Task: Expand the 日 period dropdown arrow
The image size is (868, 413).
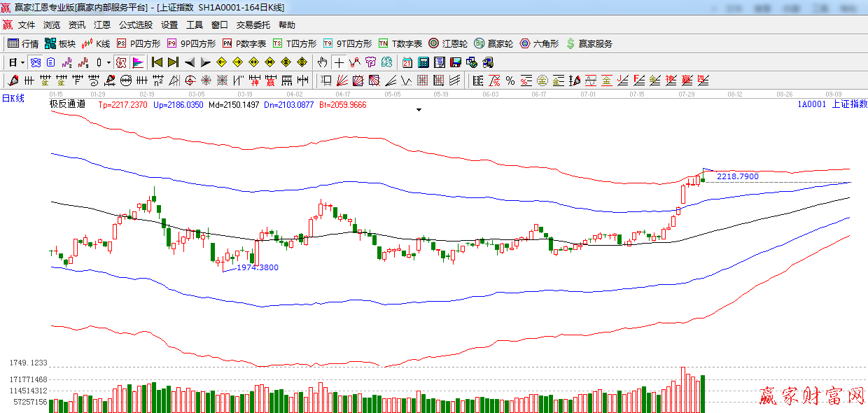Action: [22, 62]
